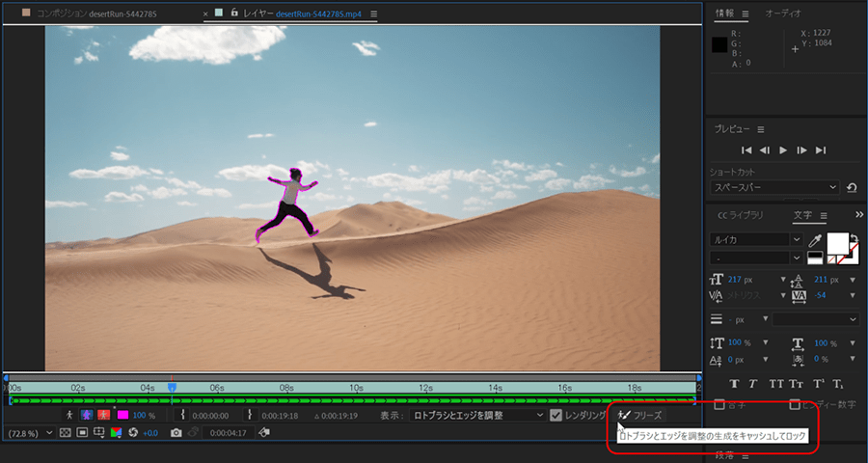Click the Freeze (フリーズ) button

[x=640, y=415]
